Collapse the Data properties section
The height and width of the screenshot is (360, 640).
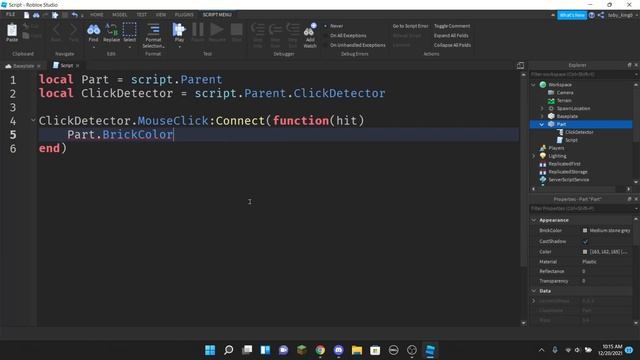click(x=534, y=291)
